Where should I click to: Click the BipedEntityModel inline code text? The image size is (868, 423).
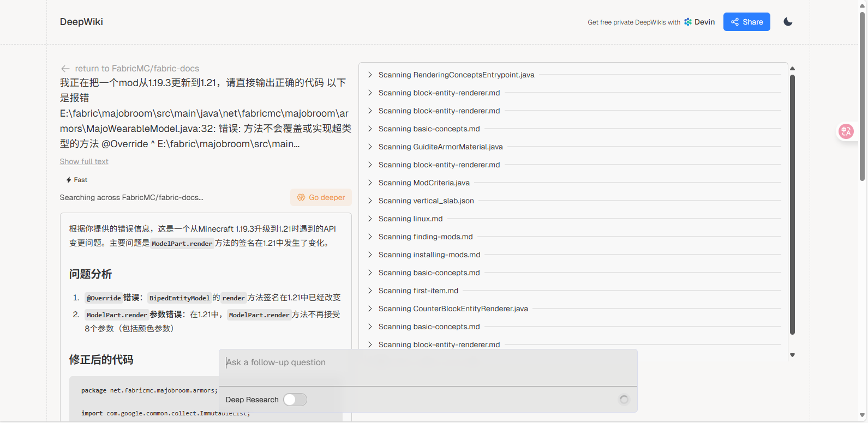pyautogui.click(x=179, y=298)
